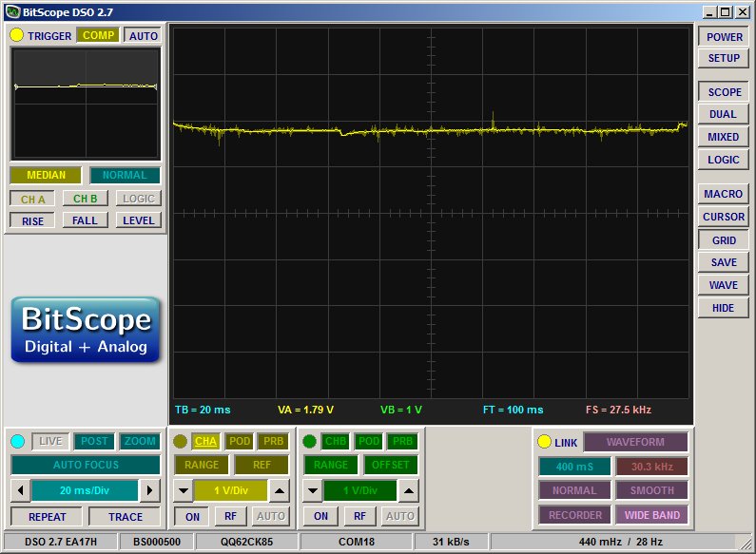
Task: Click Channel B OFFSET button
Action: [391, 465]
